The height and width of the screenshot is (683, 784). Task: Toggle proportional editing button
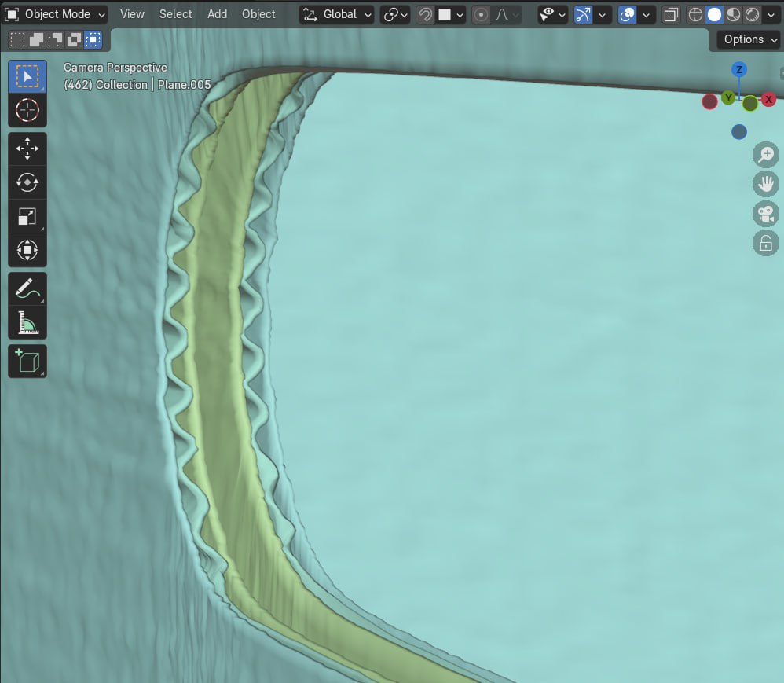tap(481, 14)
